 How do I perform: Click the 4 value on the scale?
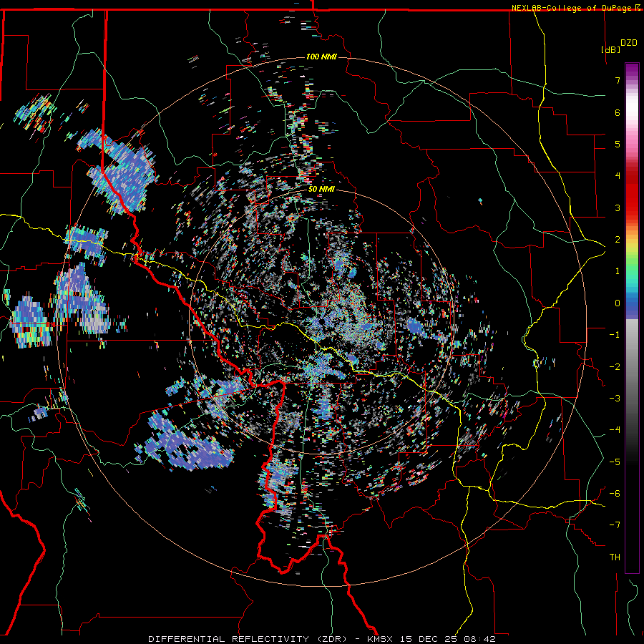[618, 176]
